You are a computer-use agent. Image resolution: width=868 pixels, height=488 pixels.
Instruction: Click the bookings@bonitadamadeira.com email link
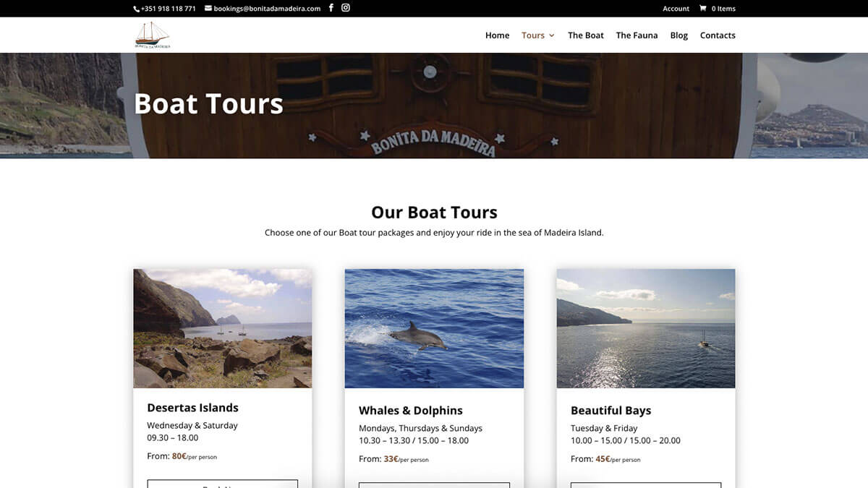pyautogui.click(x=267, y=9)
